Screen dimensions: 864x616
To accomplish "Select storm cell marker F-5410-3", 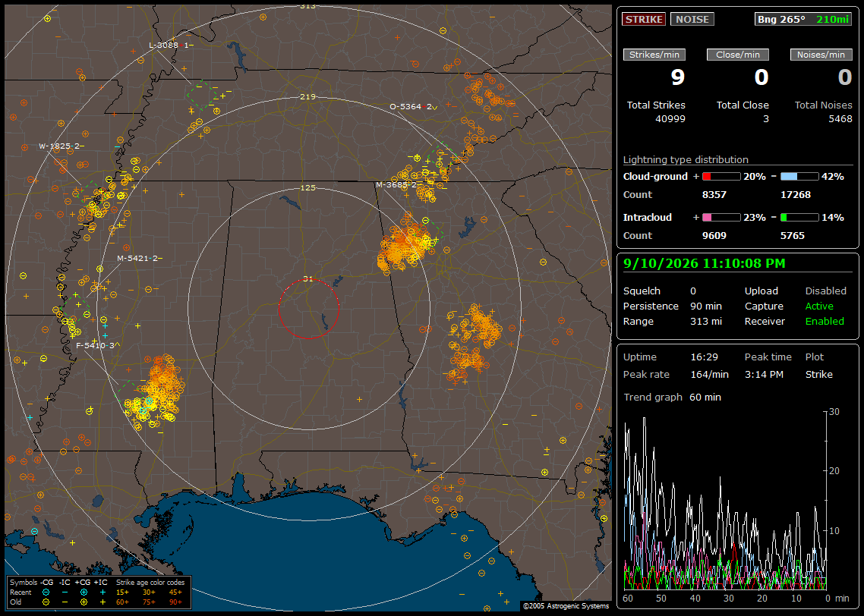I will (x=98, y=345).
